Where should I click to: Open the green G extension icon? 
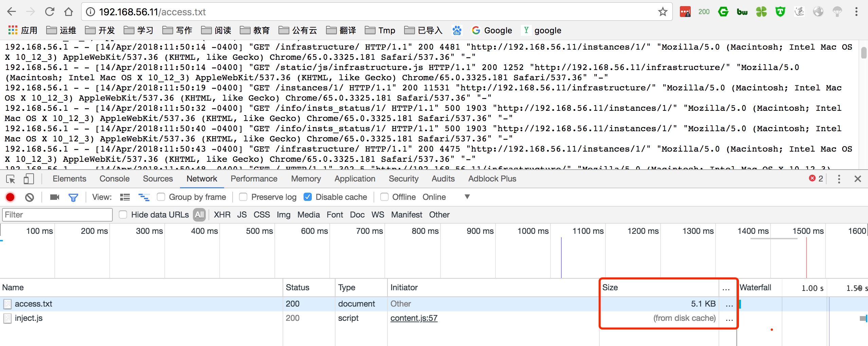click(723, 12)
